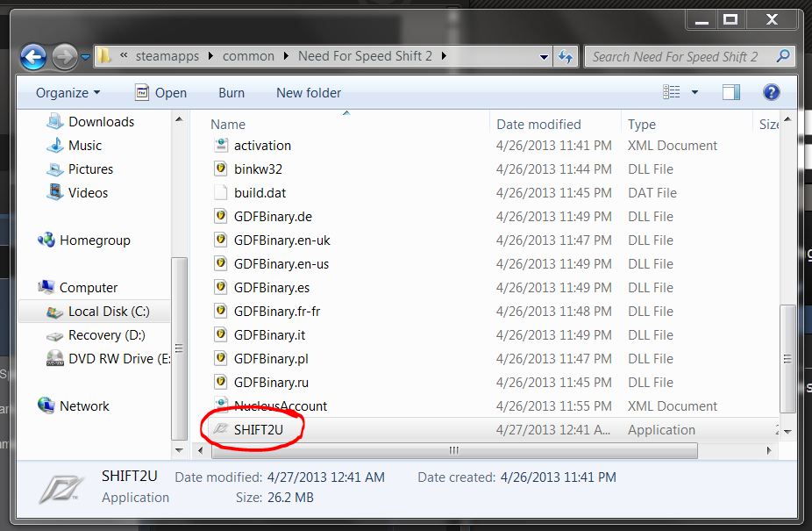
Task: Click the file list horizontal scrollbar thumb
Action: [454, 450]
